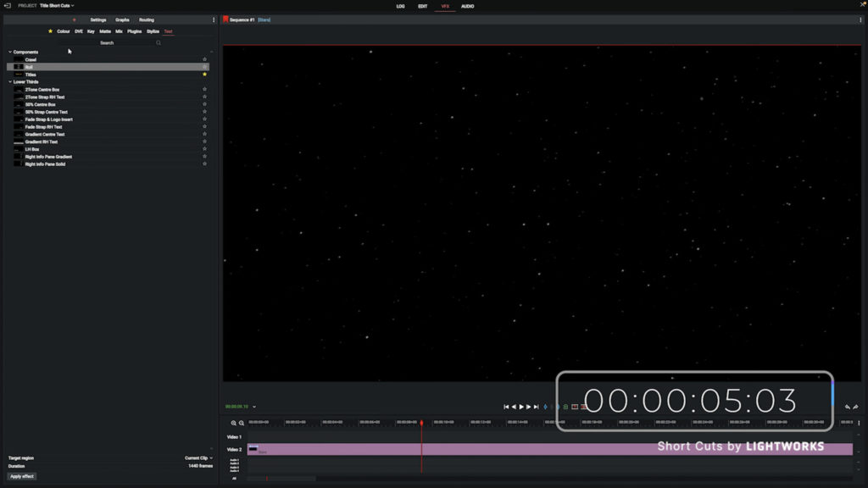Jump to the start of the sequence
The image size is (868, 488).
pyautogui.click(x=506, y=407)
